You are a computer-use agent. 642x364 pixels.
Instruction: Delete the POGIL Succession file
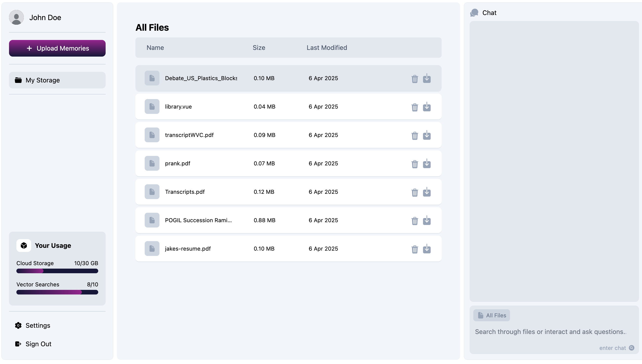(x=414, y=221)
